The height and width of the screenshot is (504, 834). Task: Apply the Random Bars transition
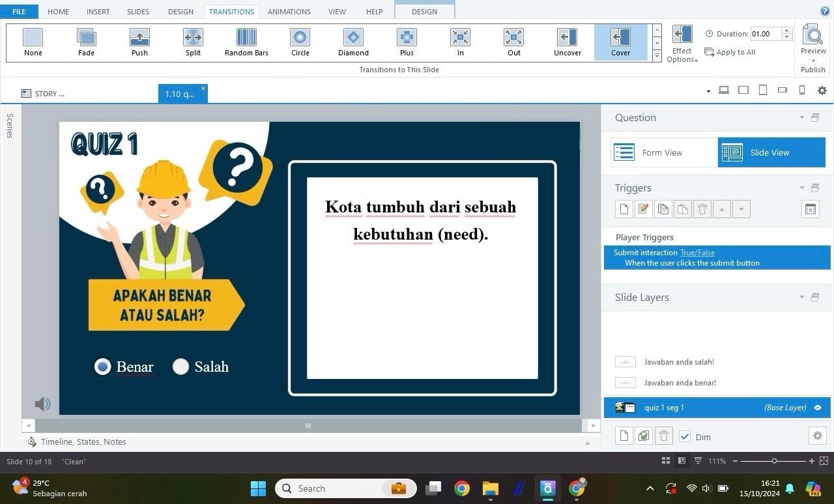pos(246,42)
